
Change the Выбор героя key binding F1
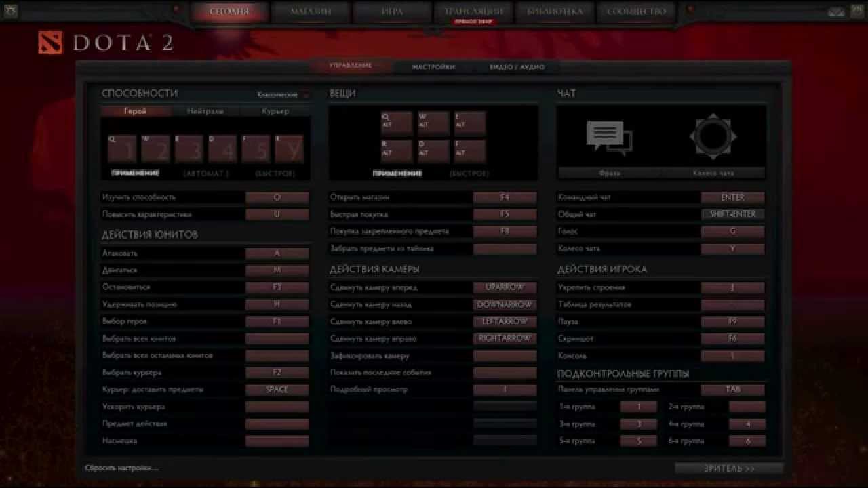point(277,321)
